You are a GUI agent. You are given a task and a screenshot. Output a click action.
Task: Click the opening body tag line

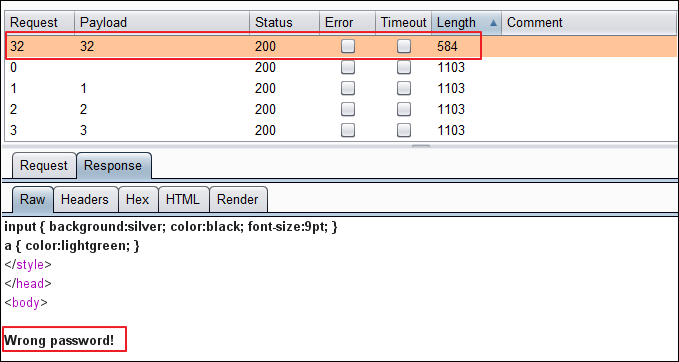tap(26, 302)
